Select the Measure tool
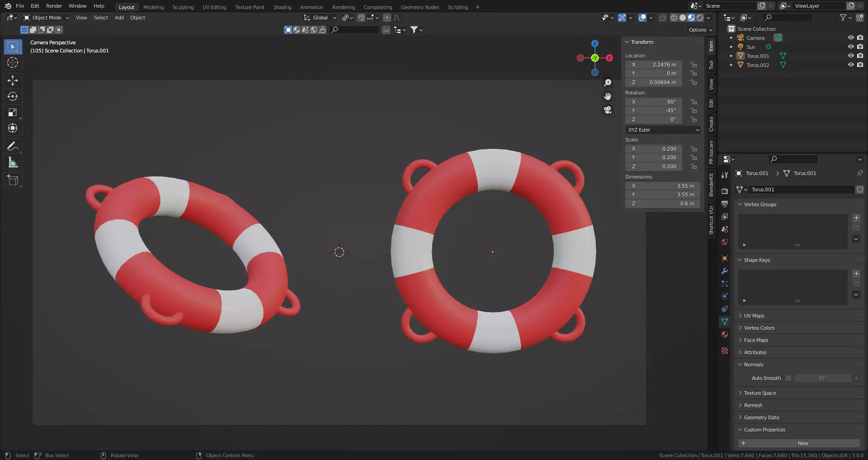The width and height of the screenshot is (868, 460). 13,162
